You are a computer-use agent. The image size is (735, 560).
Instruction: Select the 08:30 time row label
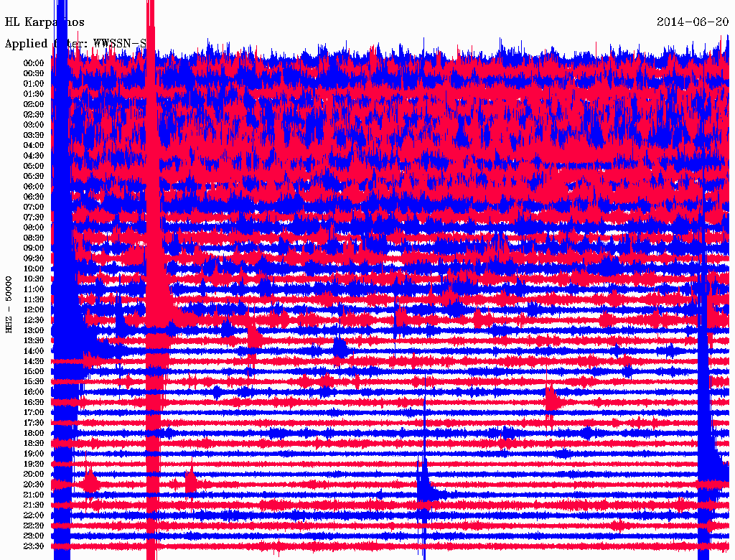pyautogui.click(x=34, y=238)
